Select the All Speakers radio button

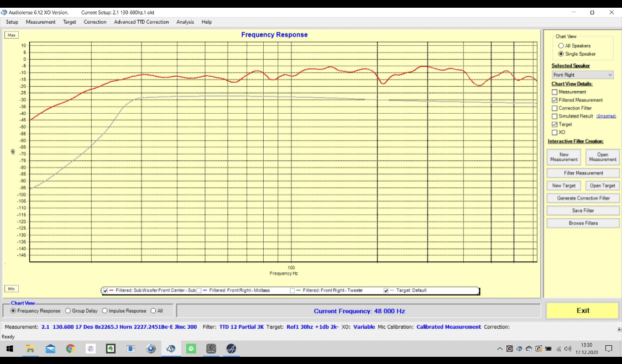point(561,46)
